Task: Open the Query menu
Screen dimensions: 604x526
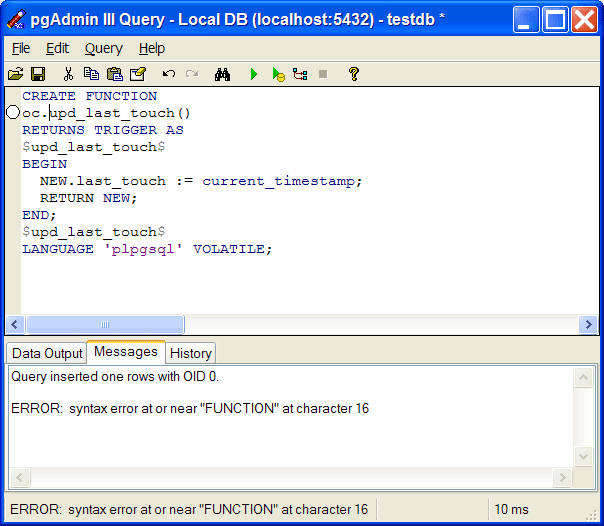Action: 103,48
